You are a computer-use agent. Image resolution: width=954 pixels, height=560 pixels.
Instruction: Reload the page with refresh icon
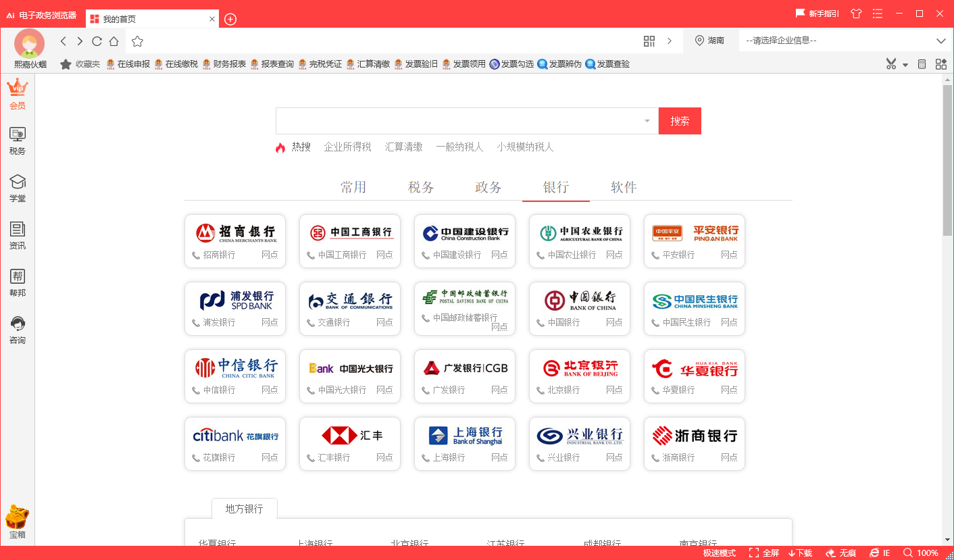click(97, 41)
